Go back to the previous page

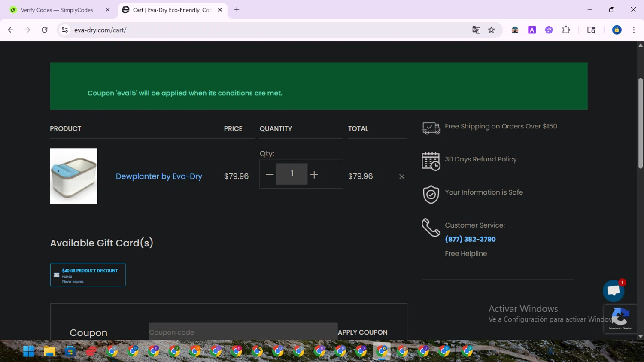(x=11, y=30)
